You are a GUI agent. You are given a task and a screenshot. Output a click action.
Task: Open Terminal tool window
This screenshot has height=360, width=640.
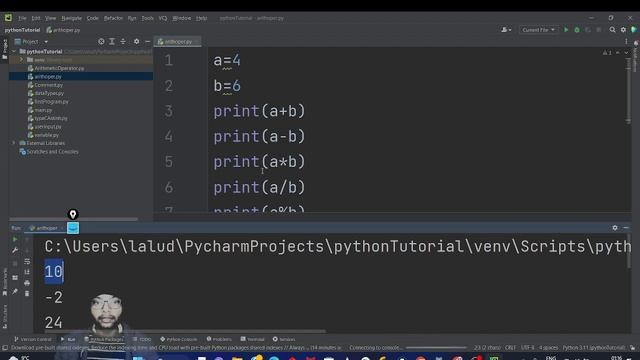[x=253, y=339]
